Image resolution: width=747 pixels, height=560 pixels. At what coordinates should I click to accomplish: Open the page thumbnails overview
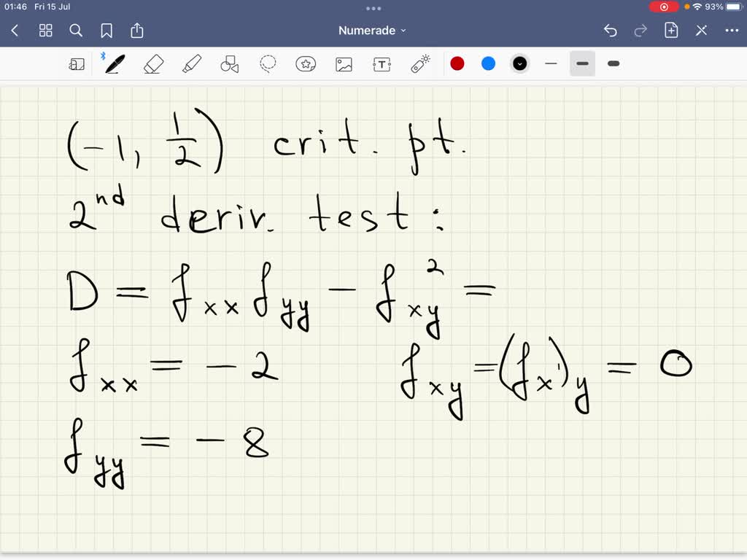coord(45,30)
